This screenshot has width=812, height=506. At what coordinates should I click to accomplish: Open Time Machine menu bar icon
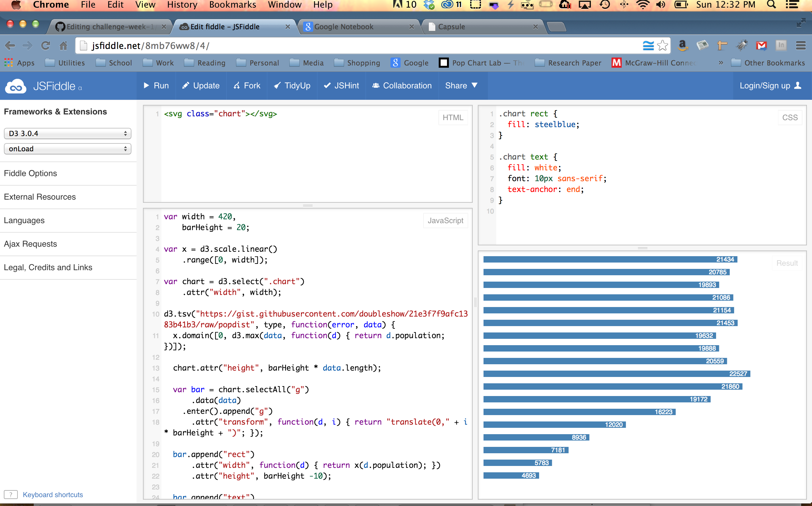click(605, 5)
